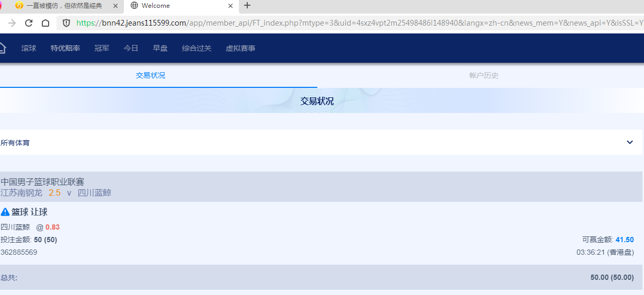Screen dimensions: 644x295
Task: Click the ticket number 362885569
Action: click(19, 252)
